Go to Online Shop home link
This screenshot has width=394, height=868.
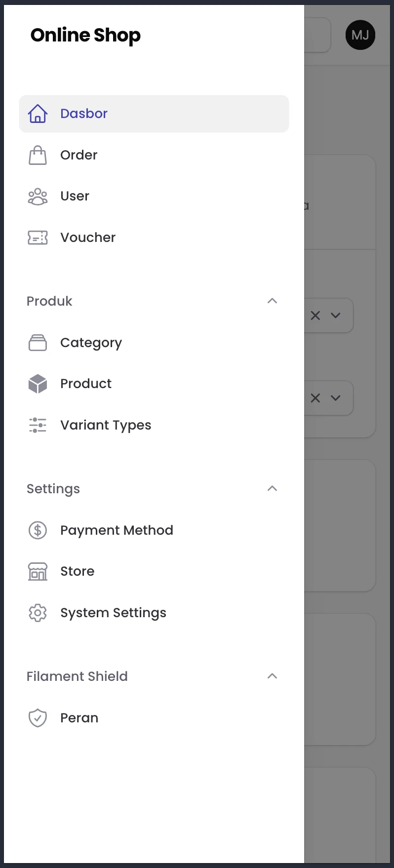click(85, 35)
